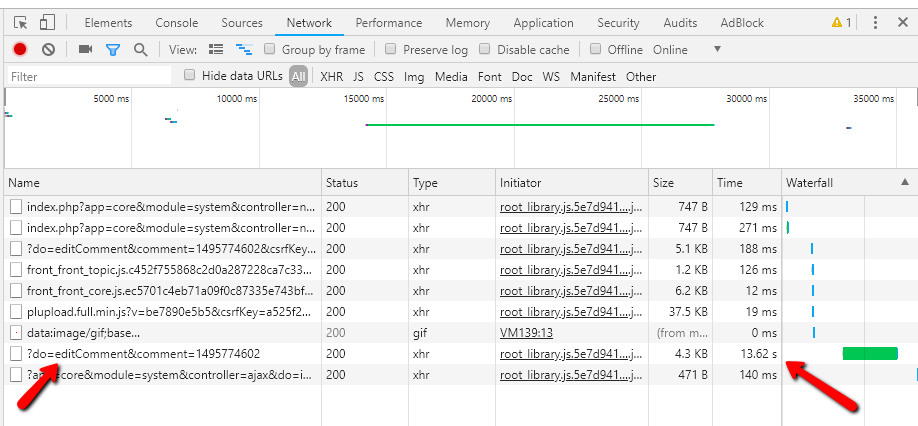
Task: Open DevTools three-dot customize menu
Action: pos(876,22)
